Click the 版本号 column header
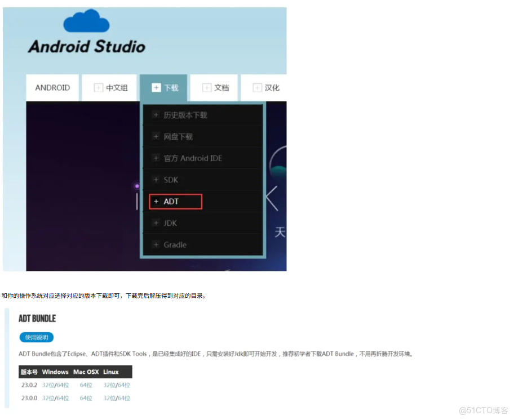The height and width of the screenshot is (420, 514). 29,372
